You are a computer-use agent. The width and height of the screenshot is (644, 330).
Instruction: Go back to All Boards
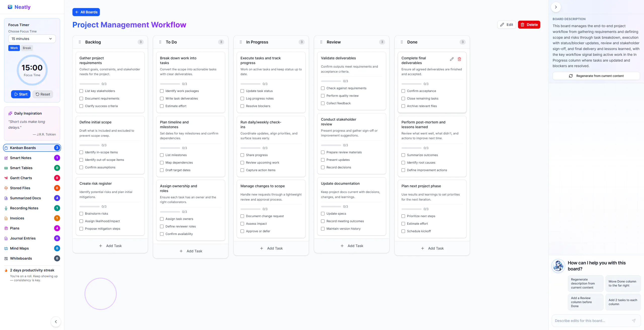click(86, 12)
